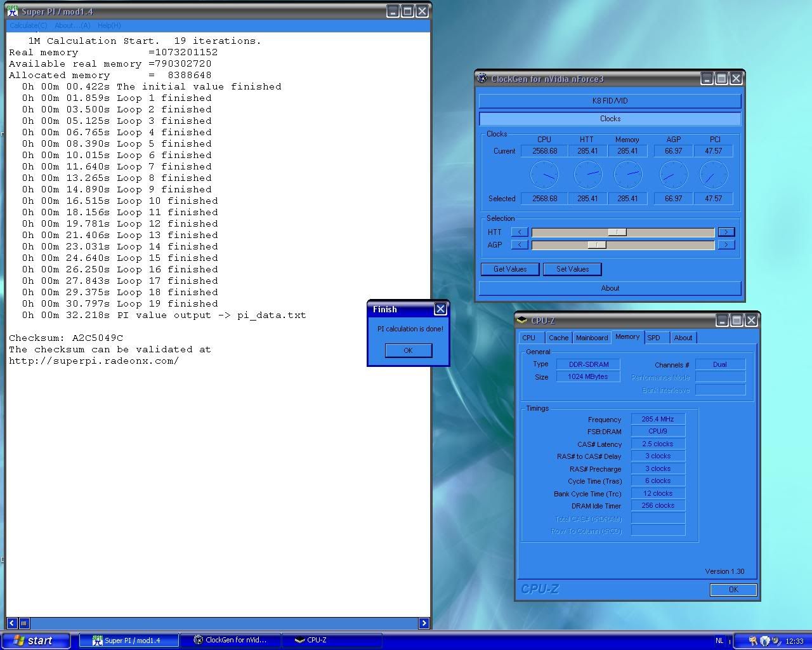This screenshot has height=650, width=812.
Task: Click the DRAM Idle Timer field 256 clocks
Action: (658, 506)
